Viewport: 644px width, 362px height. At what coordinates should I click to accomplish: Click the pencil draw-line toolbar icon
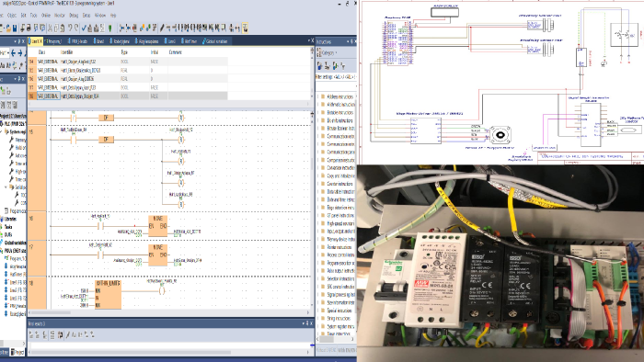click(162, 28)
